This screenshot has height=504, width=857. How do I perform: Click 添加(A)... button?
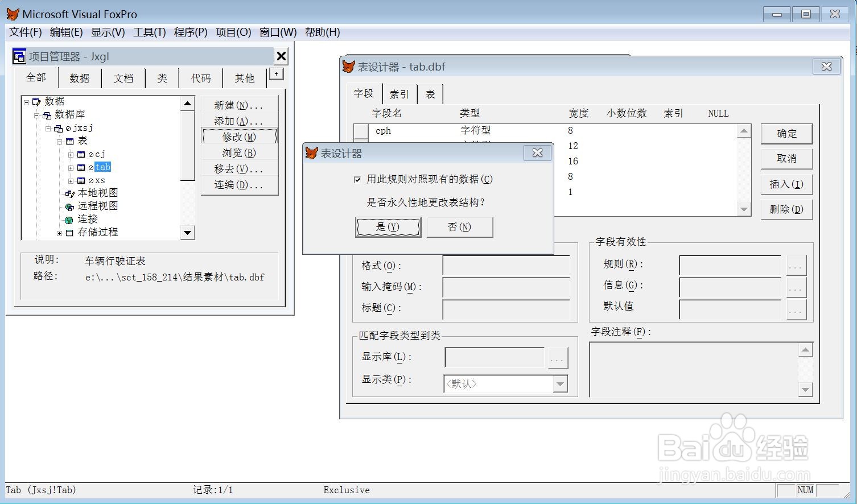(239, 121)
